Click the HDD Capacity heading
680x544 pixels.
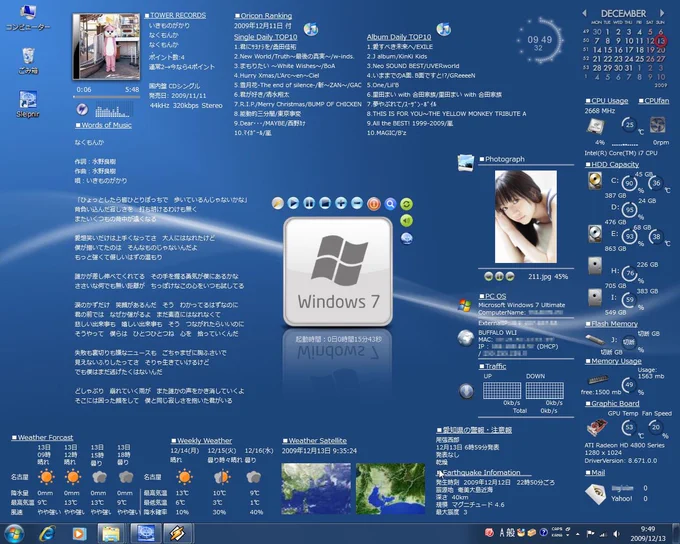click(x=612, y=164)
